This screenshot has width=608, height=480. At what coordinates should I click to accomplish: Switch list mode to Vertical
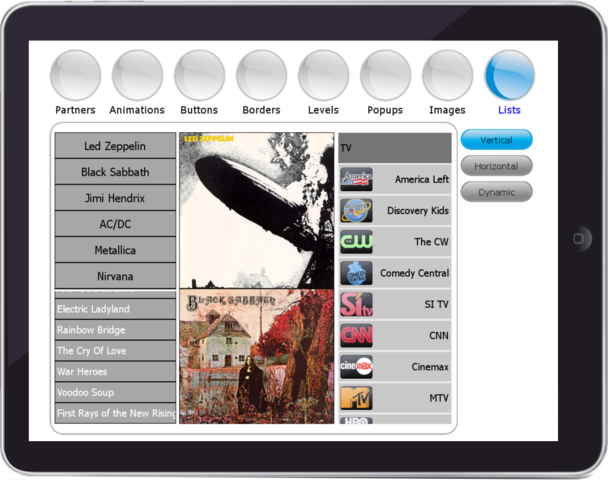pyautogui.click(x=496, y=140)
